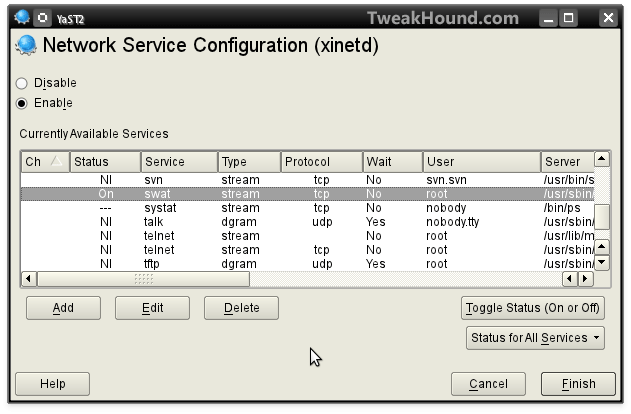Click the down arrow of vertical scrollbar
The width and height of the screenshot is (631, 414).
tap(601, 263)
